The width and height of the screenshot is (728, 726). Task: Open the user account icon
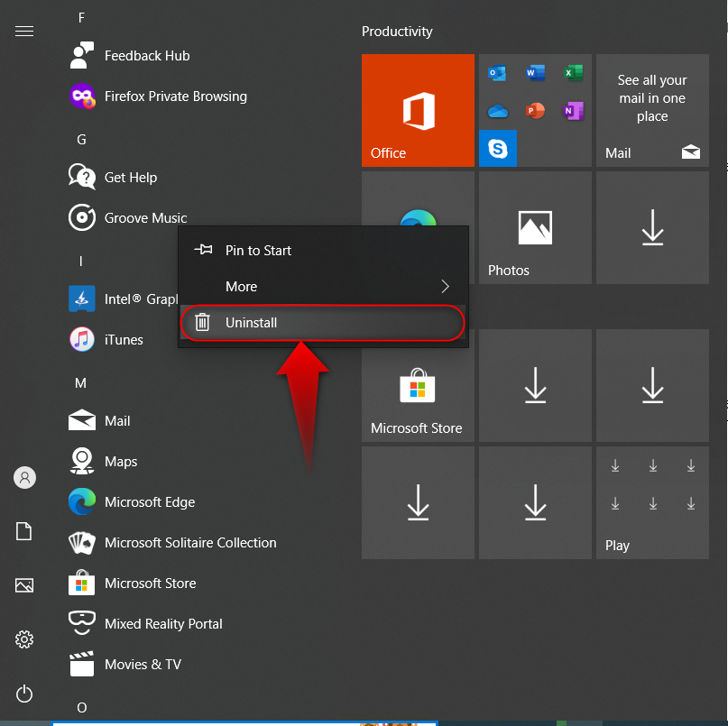(x=24, y=477)
